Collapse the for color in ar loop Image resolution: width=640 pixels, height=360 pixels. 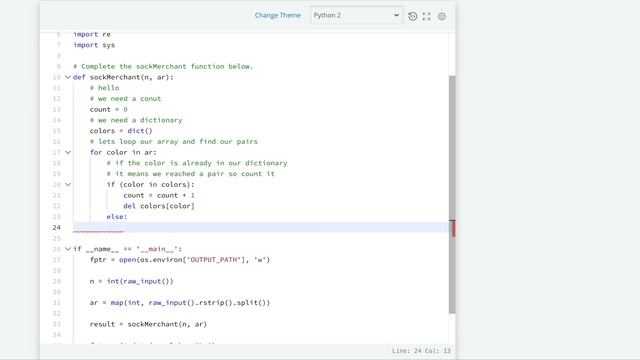[68, 152]
